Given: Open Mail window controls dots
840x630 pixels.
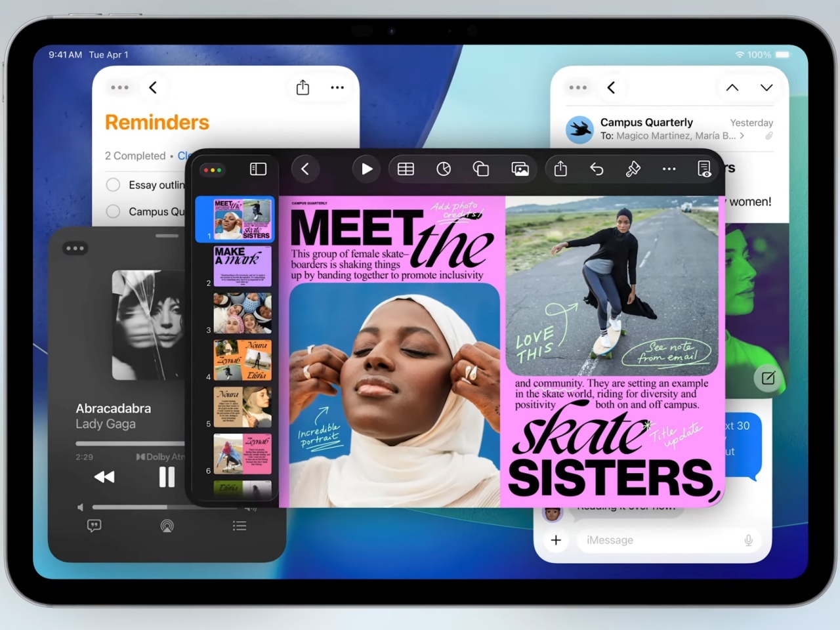Looking at the screenshot, I should [x=577, y=87].
